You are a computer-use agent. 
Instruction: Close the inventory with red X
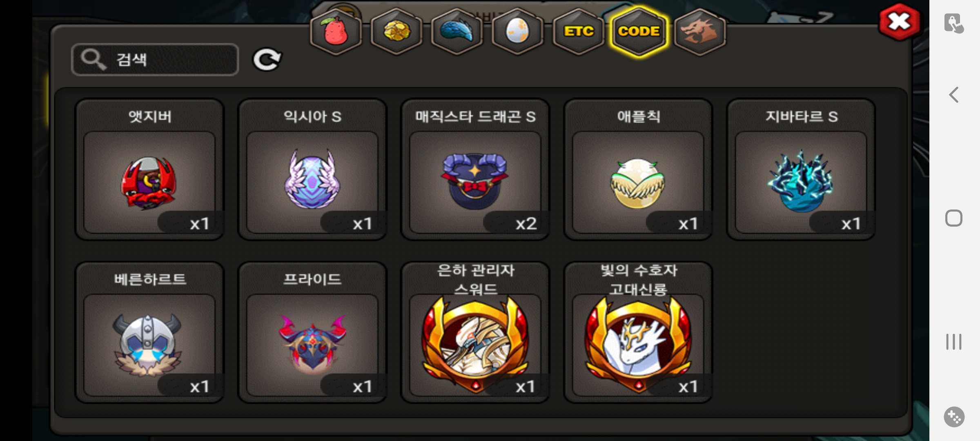tap(900, 22)
